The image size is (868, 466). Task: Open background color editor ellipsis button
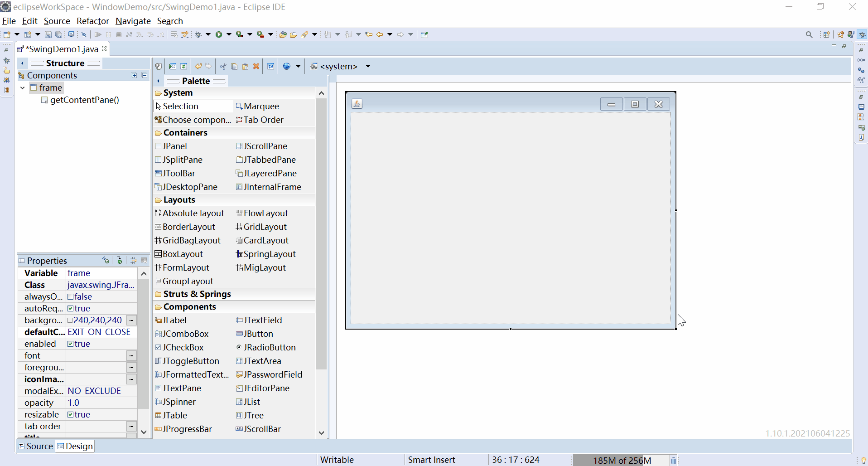131,320
